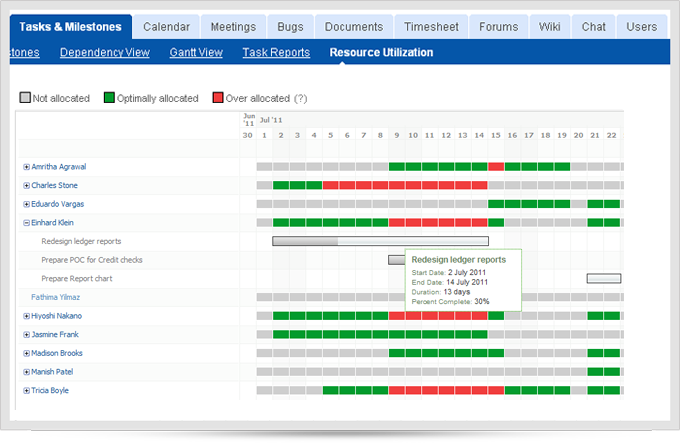
Task: Select the Prepare Report chart task bar
Action: click(603, 278)
